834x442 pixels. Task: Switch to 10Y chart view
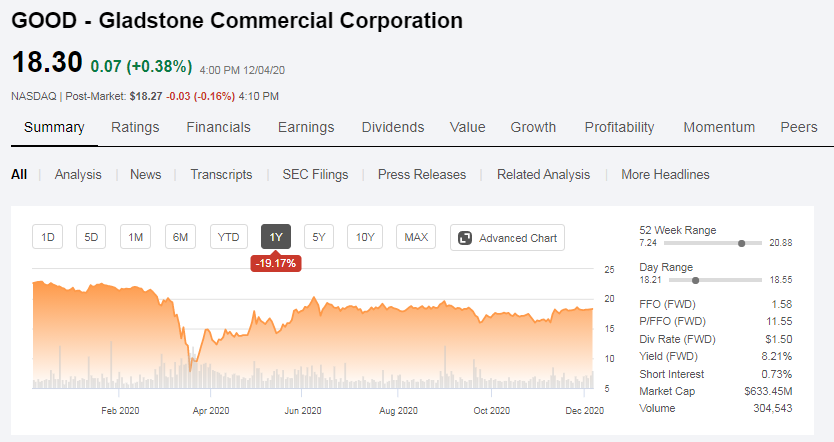pos(365,237)
